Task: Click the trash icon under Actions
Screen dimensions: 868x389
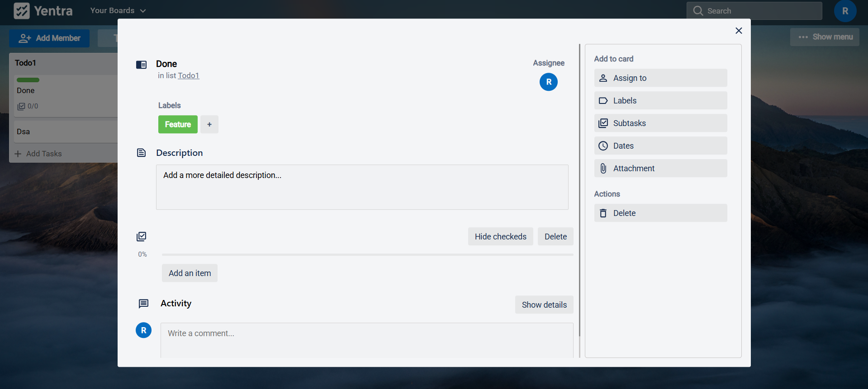Action: click(603, 213)
